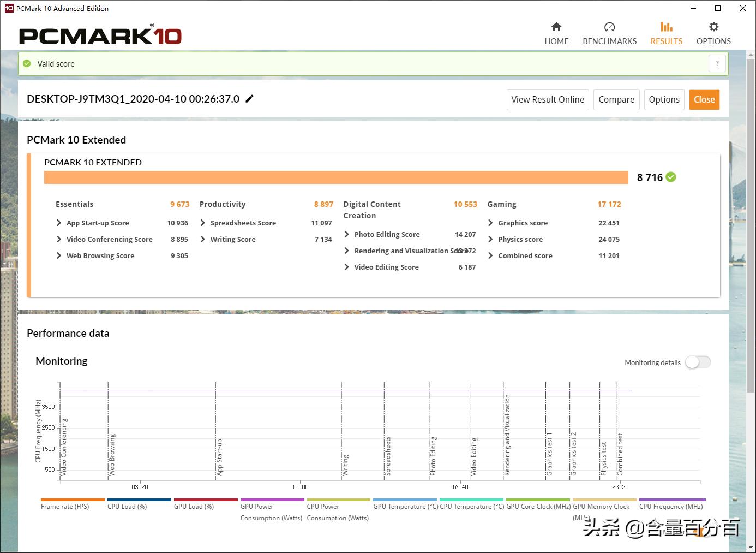The image size is (756, 553).
Task: Click the Compare button
Action: pos(616,99)
